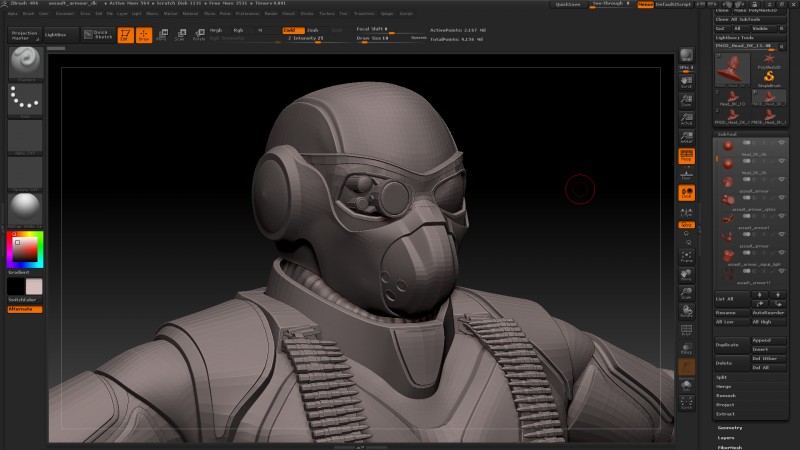
Task: Expand the Layers sub-palette
Action: [726, 438]
